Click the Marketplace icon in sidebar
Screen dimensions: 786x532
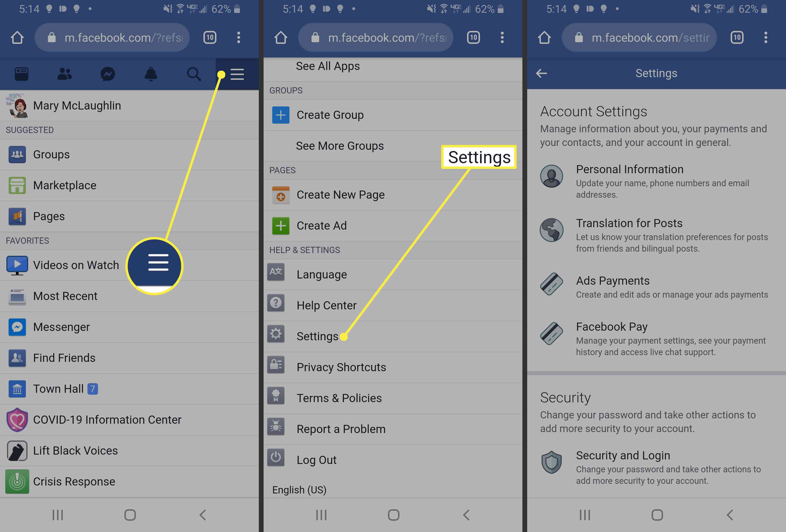click(x=16, y=185)
